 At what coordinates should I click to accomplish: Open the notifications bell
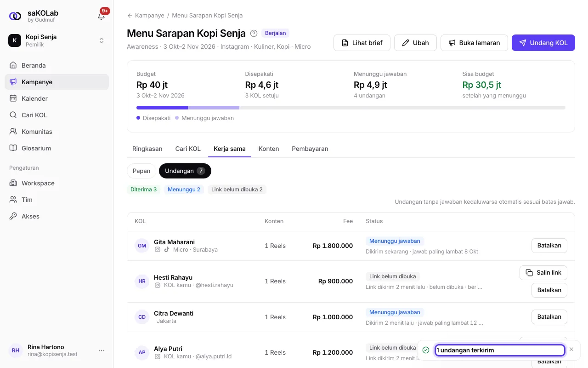[x=102, y=16]
